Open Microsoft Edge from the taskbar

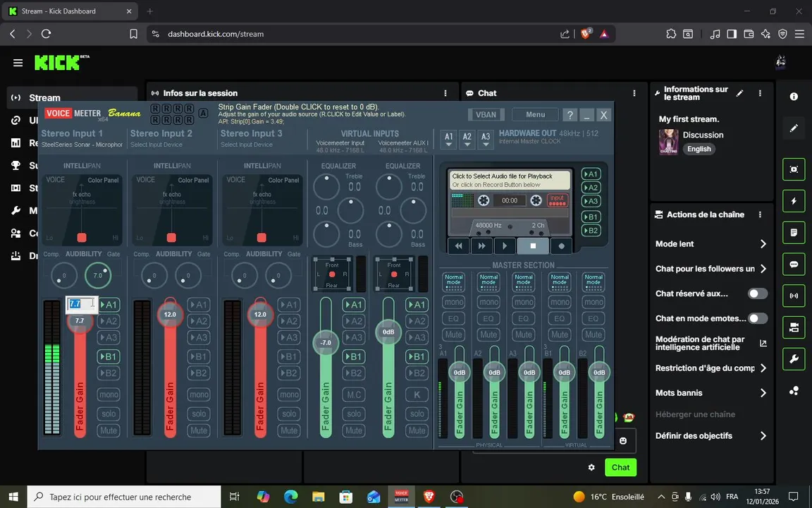(x=290, y=497)
